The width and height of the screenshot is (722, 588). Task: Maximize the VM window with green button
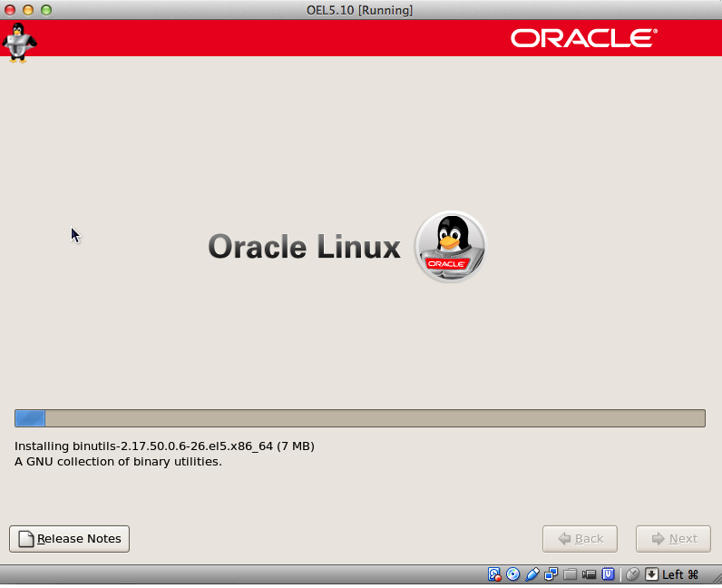(46, 10)
